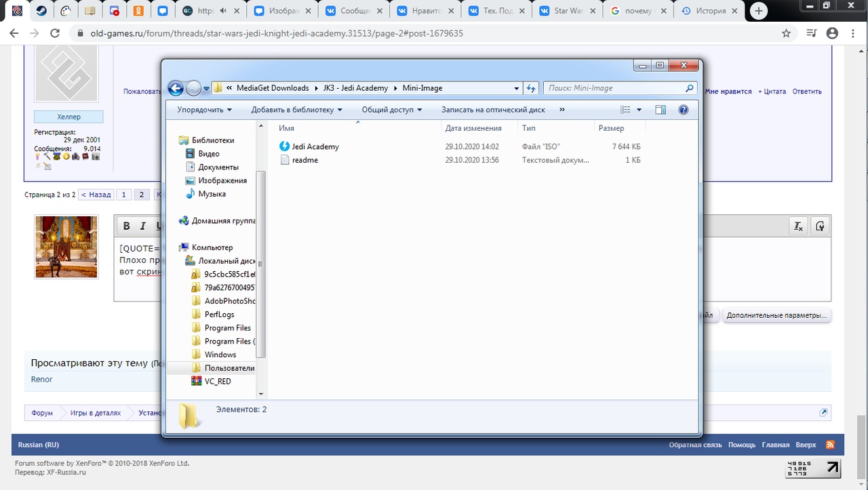This screenshot has width=868, height=490.
Task: Bookmark this page with the star icon
Action: click(786, 33)
